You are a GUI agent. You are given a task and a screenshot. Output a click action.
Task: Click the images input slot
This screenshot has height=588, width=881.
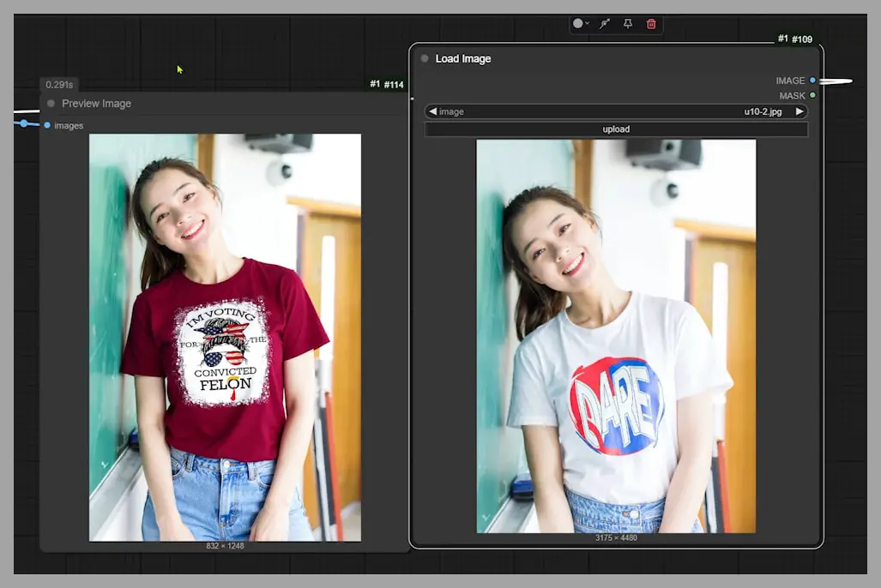pyautogui.click(x=47, y=125)
